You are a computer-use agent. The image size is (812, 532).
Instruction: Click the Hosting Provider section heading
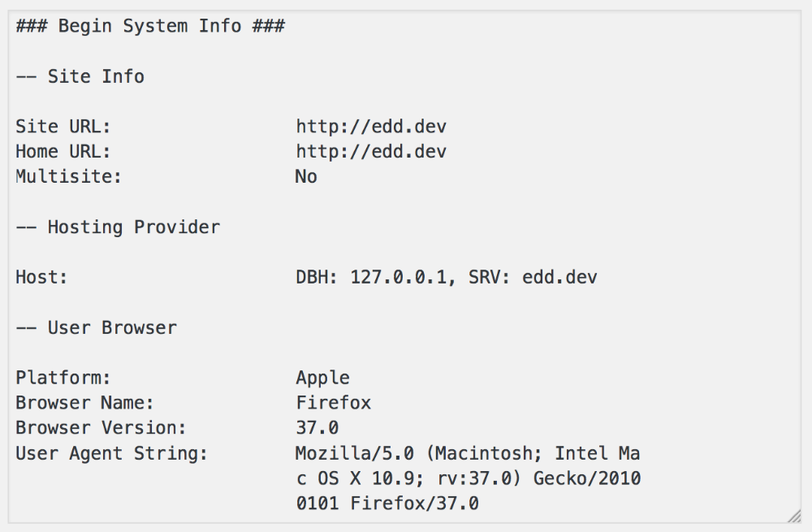tap(118, 227)
